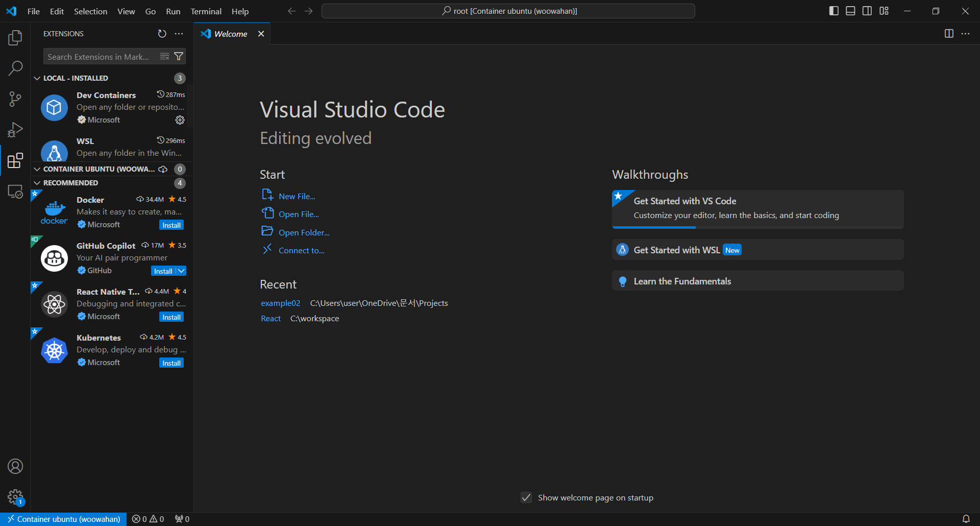Image resolution: width=980 pixels, height=526 pixels.
Task: Open the Selection menu
Action: click(90, 11)
